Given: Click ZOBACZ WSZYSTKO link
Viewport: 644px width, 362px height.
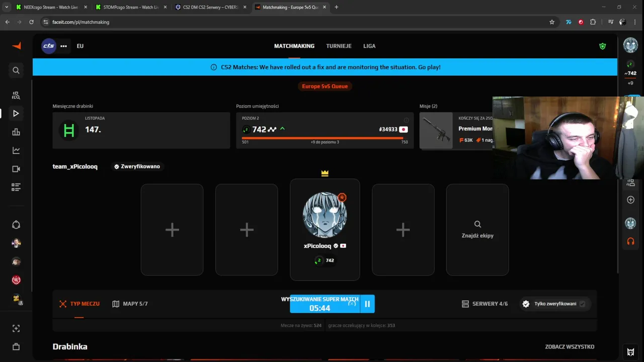Looking at the screenshot, I should coord(570,347).
